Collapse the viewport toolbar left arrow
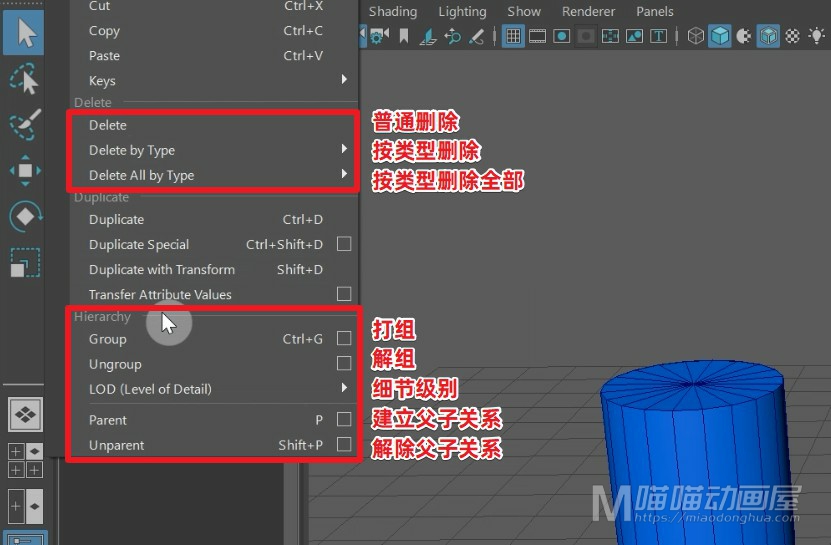The height and width of the screenshot is (545, 831). [363, 36]
